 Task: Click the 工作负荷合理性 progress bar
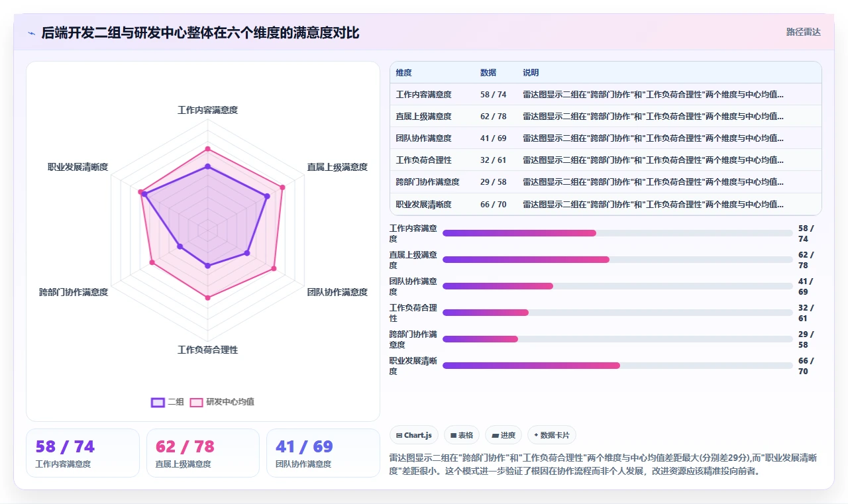[617, 313]
